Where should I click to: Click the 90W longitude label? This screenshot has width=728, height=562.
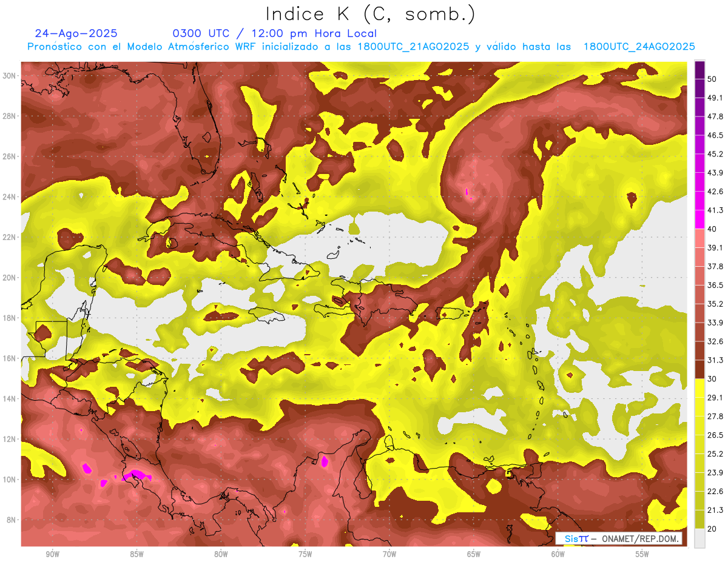click(52, 555)
